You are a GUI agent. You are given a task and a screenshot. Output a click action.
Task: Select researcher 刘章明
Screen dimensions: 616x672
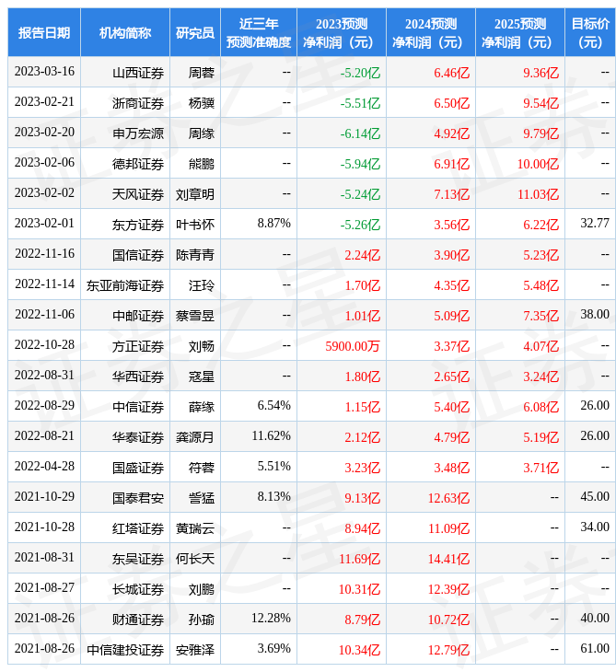195,194
